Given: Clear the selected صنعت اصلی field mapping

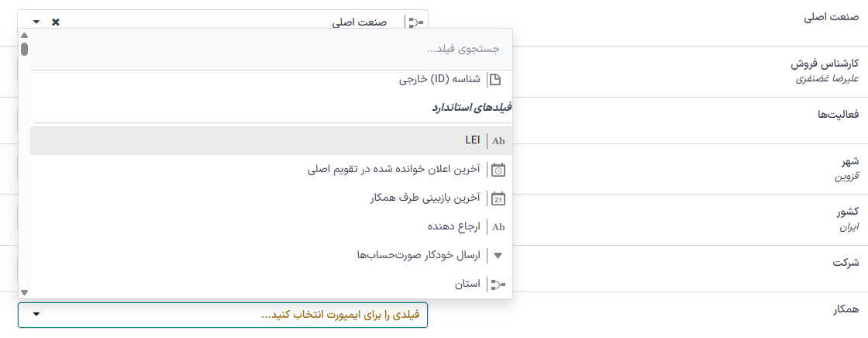Looking at the screenshot, I should [56, 22].
